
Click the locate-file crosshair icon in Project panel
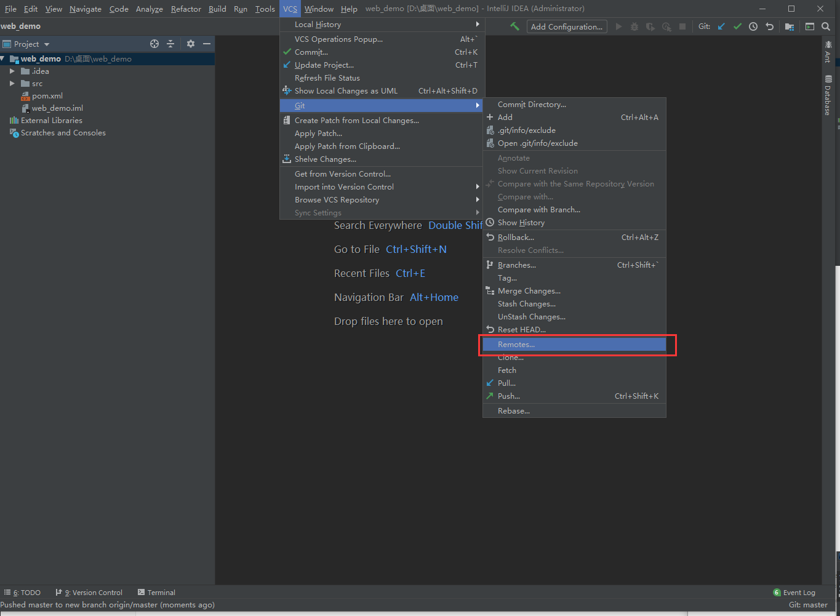[x=154, y=44]
